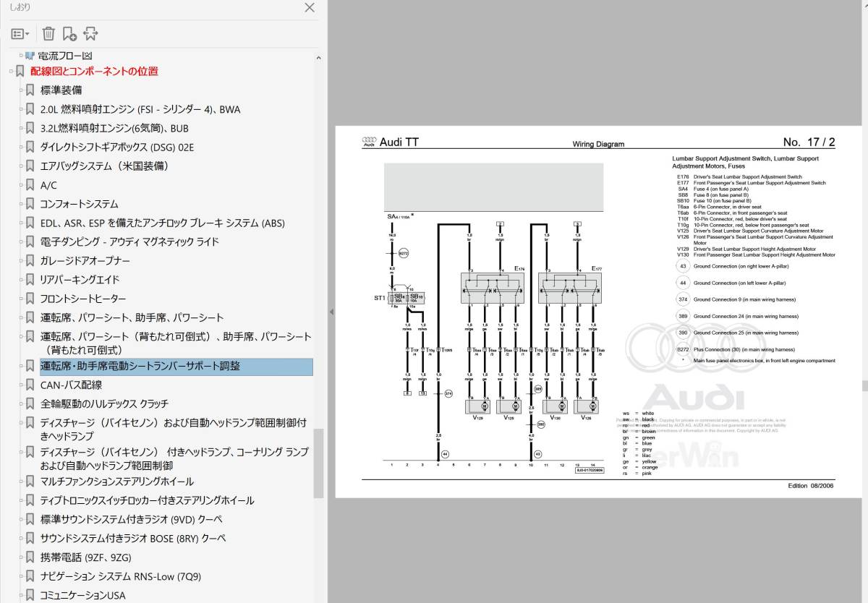Click the bookmark icon beside マルチファンクションステアリングホイール

pyautogui.click(x=30, y=481)
